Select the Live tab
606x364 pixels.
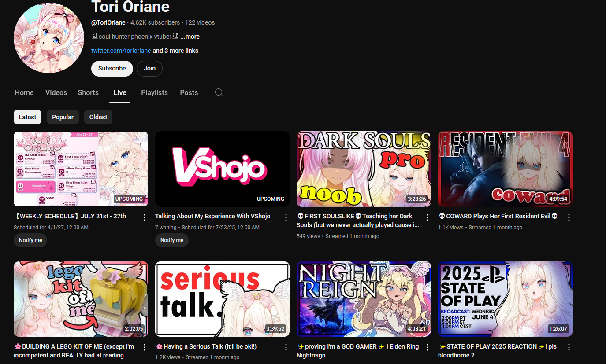click(x=120, y=92)
